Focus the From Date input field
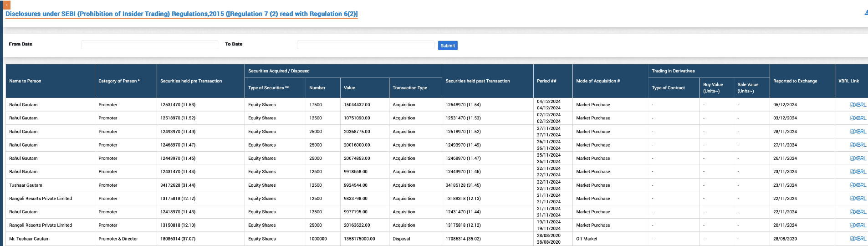Screen dimensions: 868x246 point(150,45)
